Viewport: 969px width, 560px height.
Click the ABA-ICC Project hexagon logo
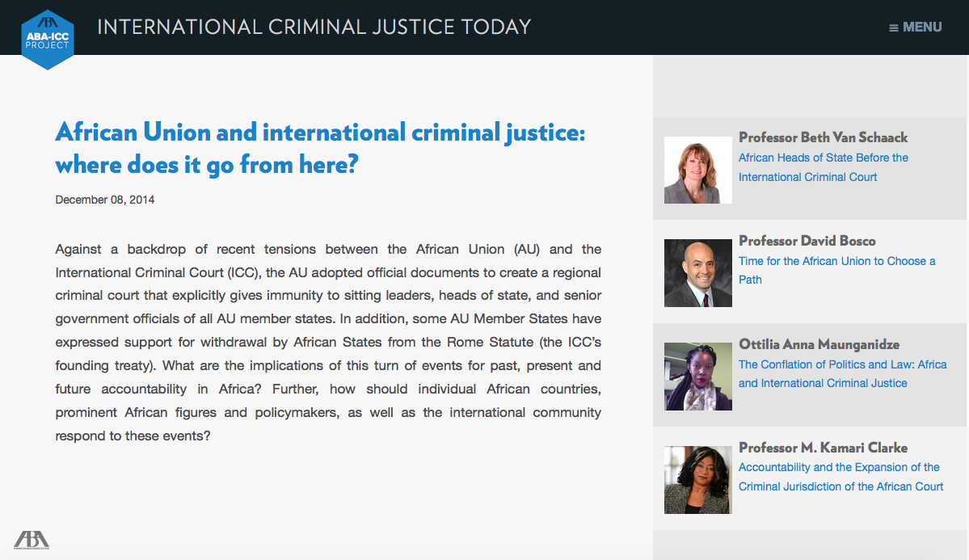coord(48,40)
